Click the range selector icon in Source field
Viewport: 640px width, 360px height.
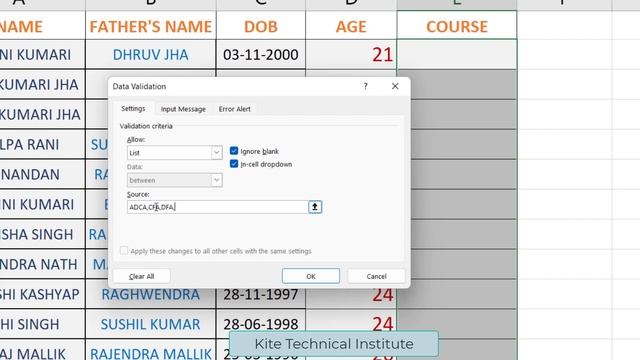(x=315, y=207)
